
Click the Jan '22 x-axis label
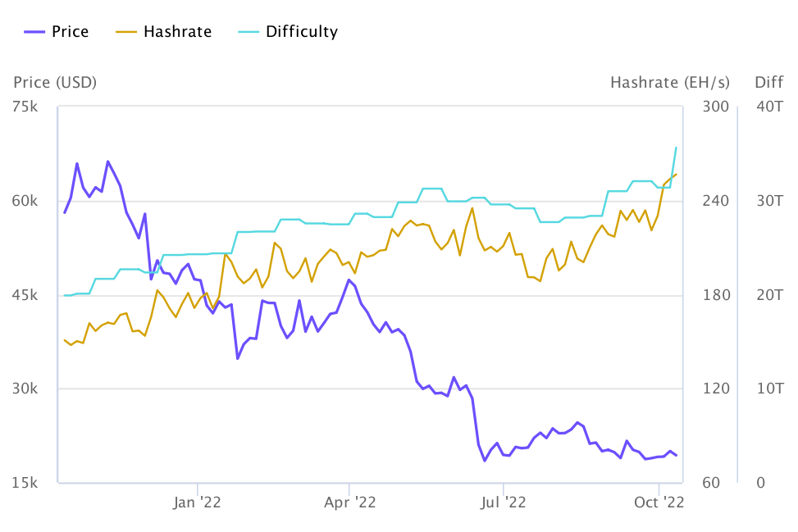pyautogui.click(x=197, y=502)
